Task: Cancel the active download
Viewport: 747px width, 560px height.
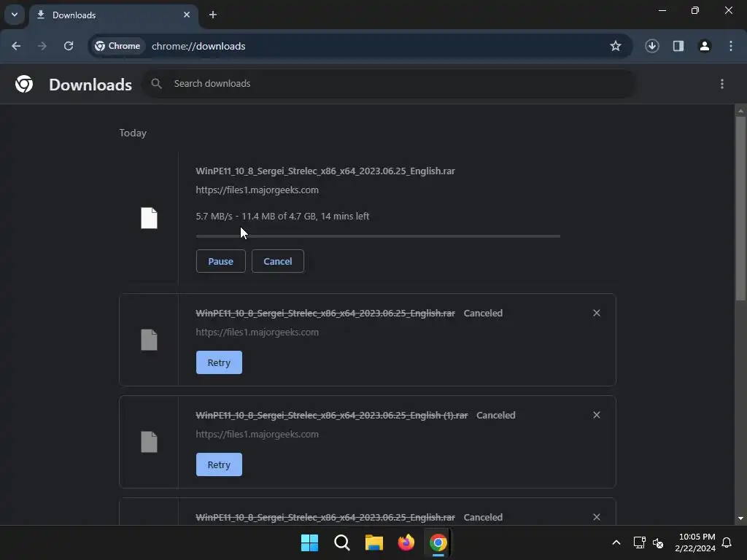Action: (x=278, y=261)
